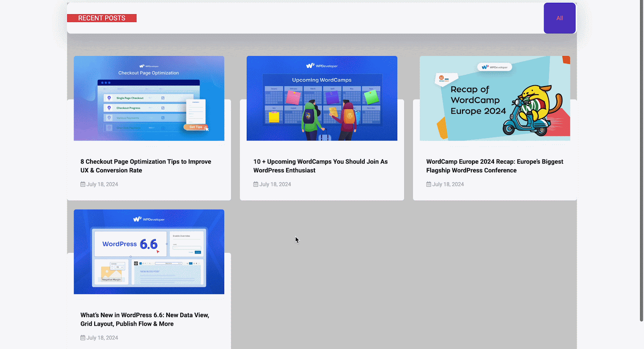Click calendar icon under WordCamp Europe Recap post
644x349 pixels.
coord(429,184)
